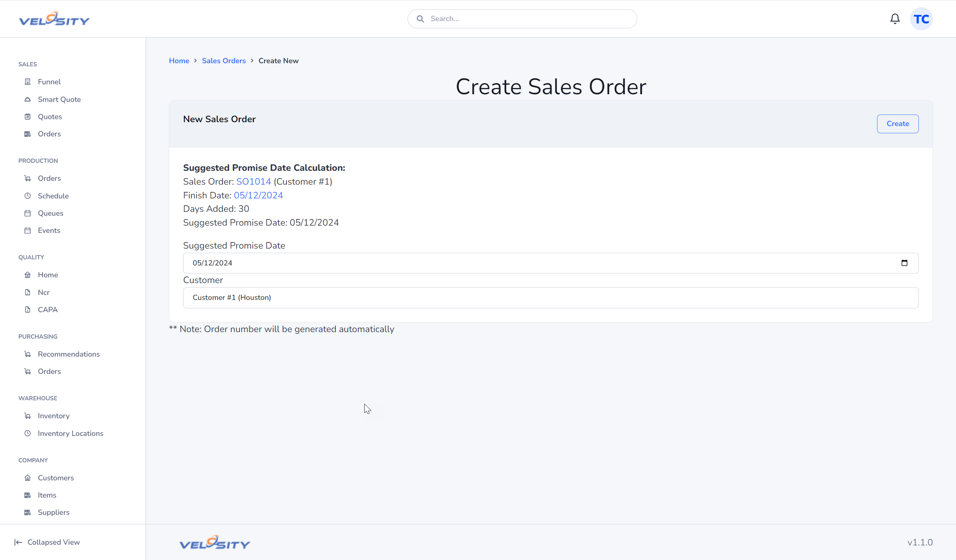
Task: Open Smart Quote in Sales section
Action: tap(59, 99)
